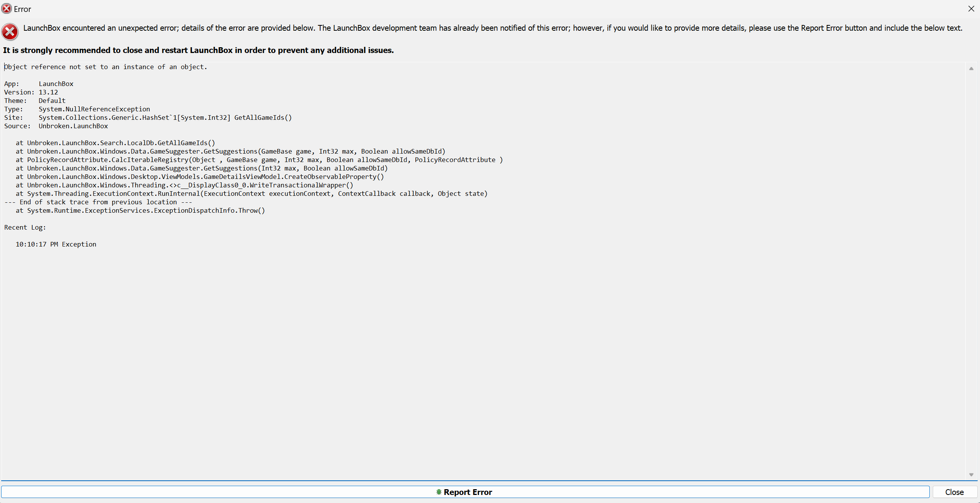Click the green bug icon on Report Error

click(x=439, y=492)
